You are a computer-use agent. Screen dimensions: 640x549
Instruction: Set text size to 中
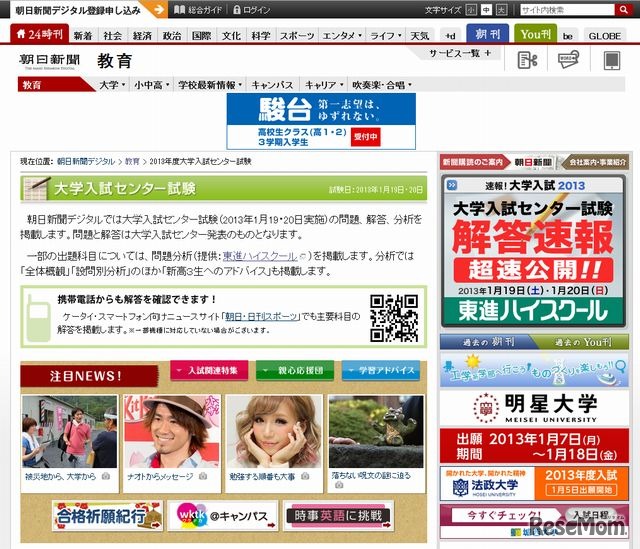coord(486,10)
